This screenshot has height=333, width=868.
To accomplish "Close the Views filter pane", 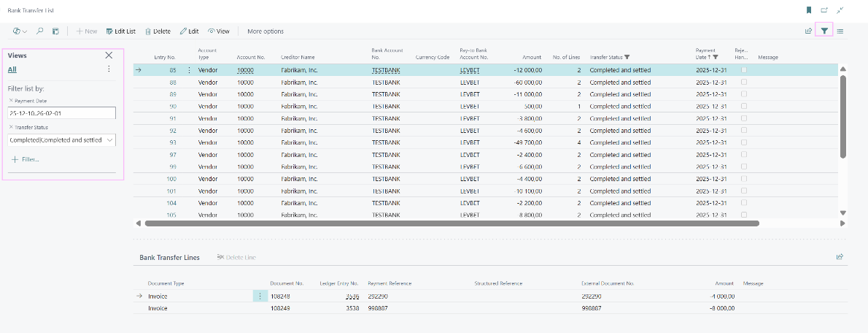I will pos(109,55).
